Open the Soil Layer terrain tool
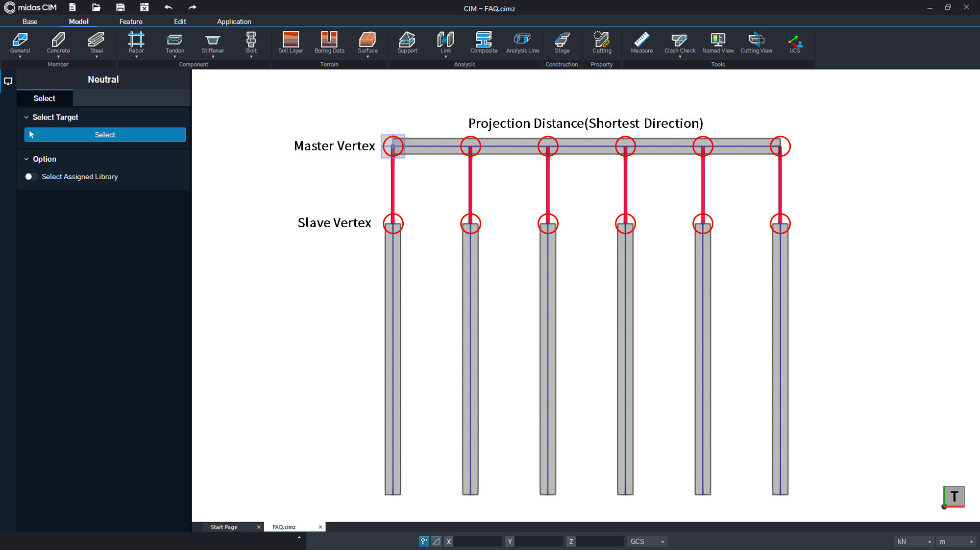Viewport: 980px width, 550px height. click(290, 43)
